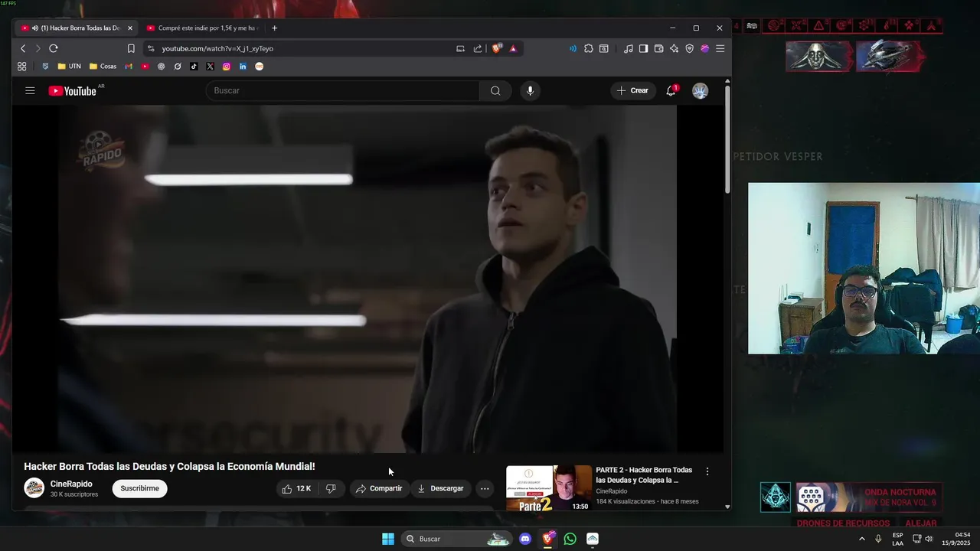The height and width of the screenshot is (551, 980).
Task: Open the browser extensions puzzle icon
Action: click(588, 48)
